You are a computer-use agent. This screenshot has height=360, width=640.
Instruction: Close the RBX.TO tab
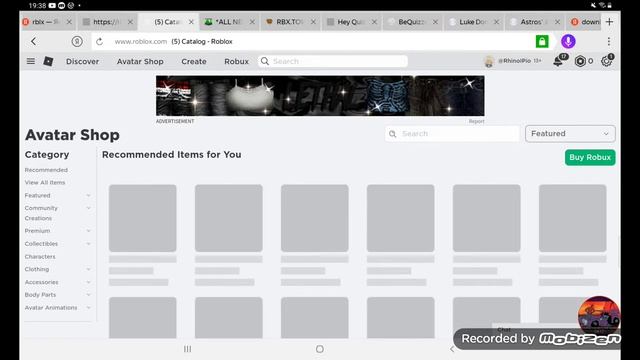coord(313,22)
